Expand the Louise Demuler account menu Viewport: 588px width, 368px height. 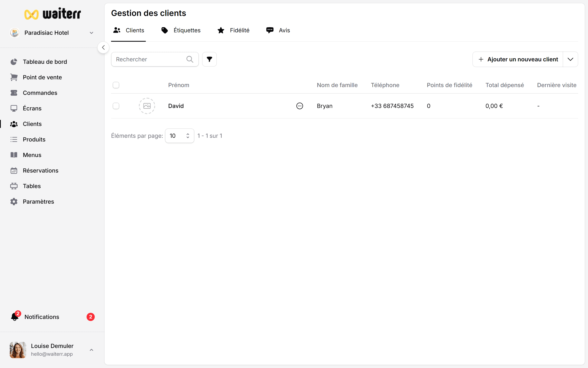click(x=92, y=350)
